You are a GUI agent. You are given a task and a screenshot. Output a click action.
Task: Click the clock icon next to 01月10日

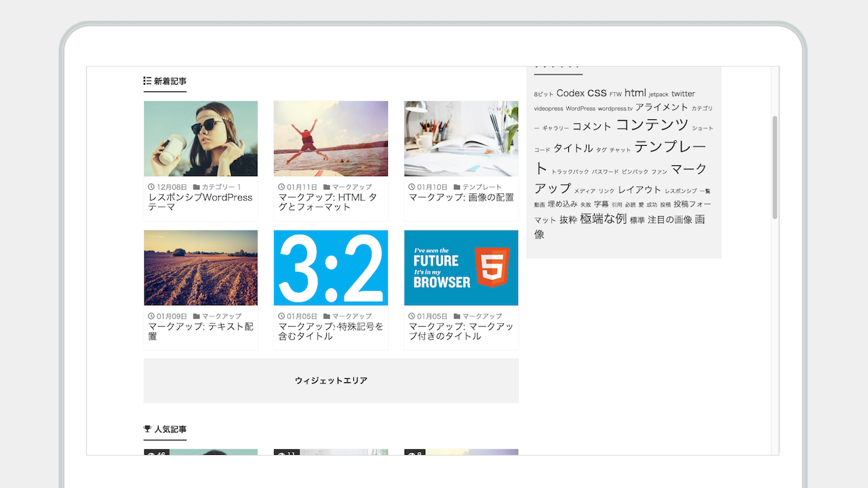click(x=412, y=187)
